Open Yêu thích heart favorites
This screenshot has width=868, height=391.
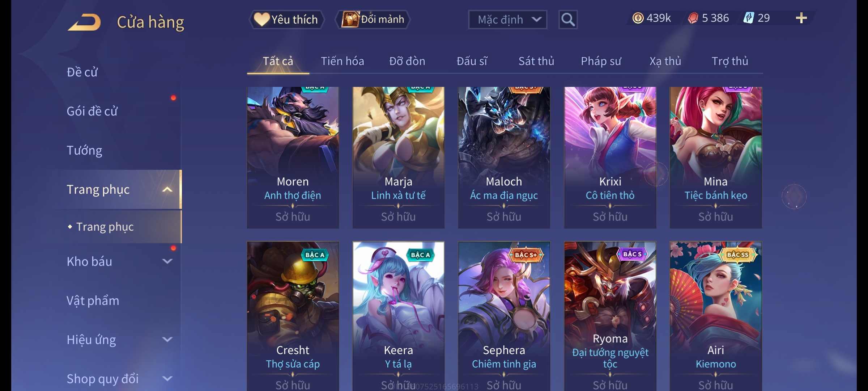(286, 20)
